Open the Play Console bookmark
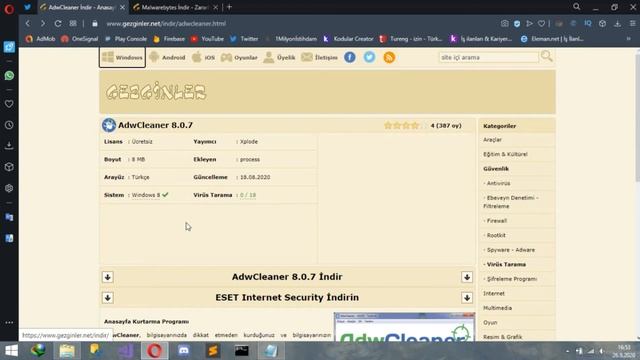The width and height of the screenshot is (640, 360). 126,39
